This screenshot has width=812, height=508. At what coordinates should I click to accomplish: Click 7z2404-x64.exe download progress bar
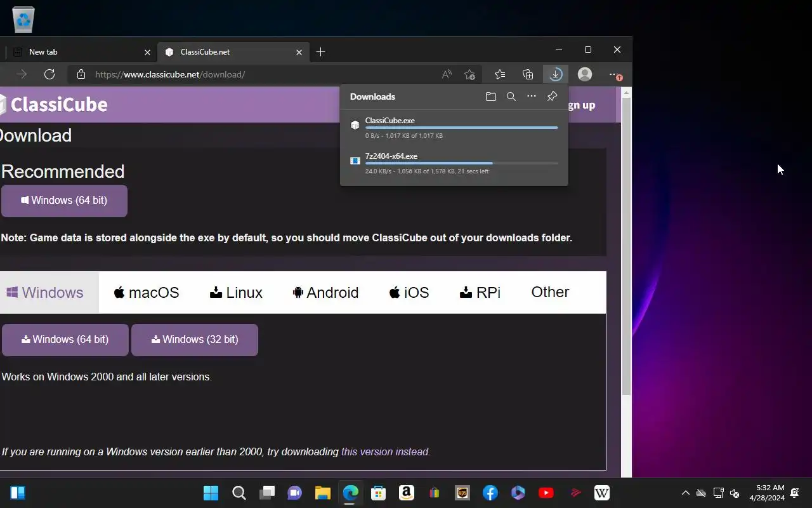coord(462,163)
